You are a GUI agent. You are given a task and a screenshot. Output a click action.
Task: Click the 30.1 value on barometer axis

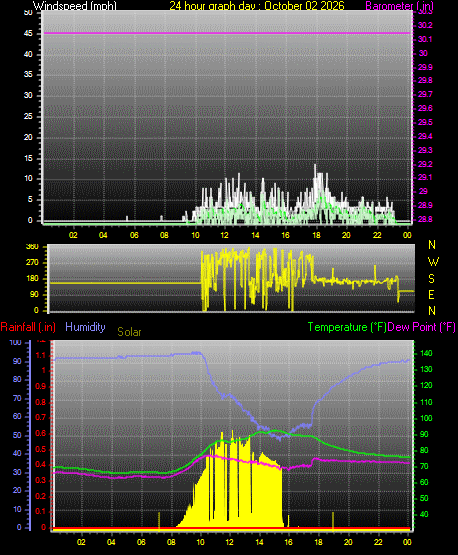[425, 39]
